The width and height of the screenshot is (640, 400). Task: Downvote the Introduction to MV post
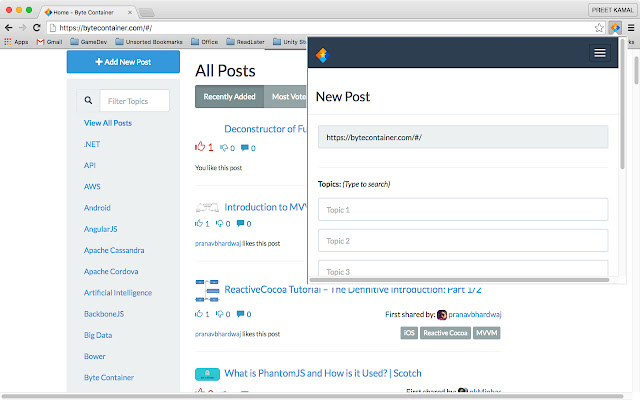(x=220, y=223)
